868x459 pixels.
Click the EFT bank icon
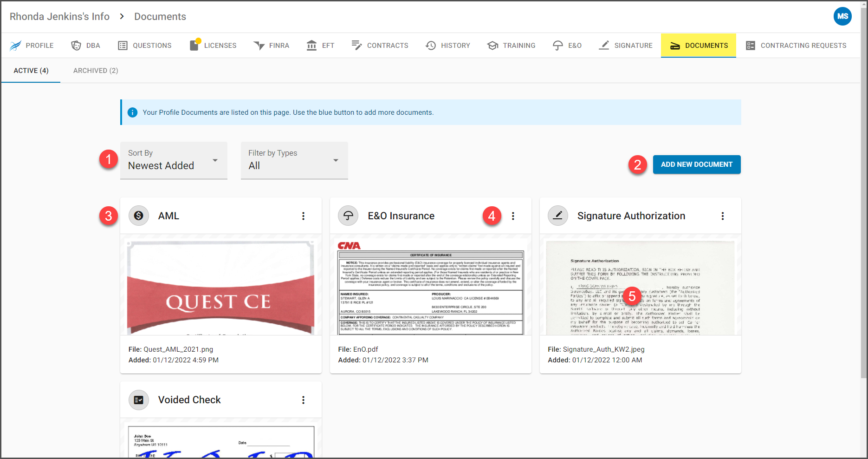coord(311,46)
